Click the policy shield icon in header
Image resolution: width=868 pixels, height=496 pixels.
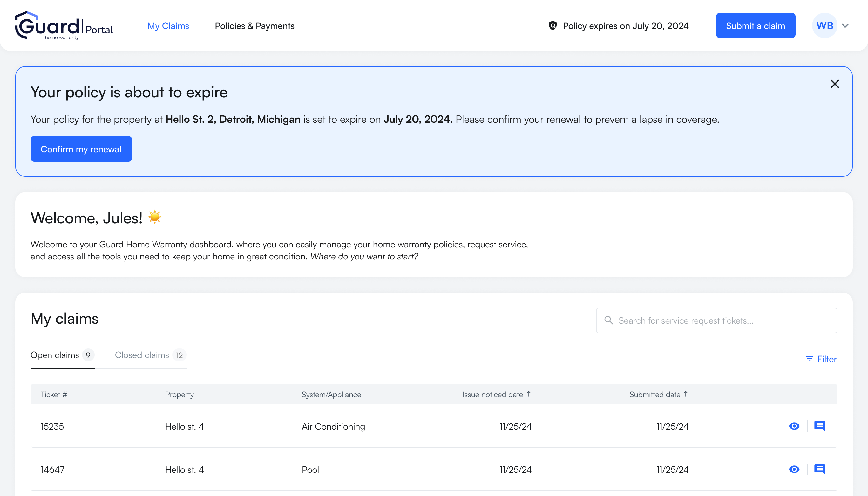(553, 25)
